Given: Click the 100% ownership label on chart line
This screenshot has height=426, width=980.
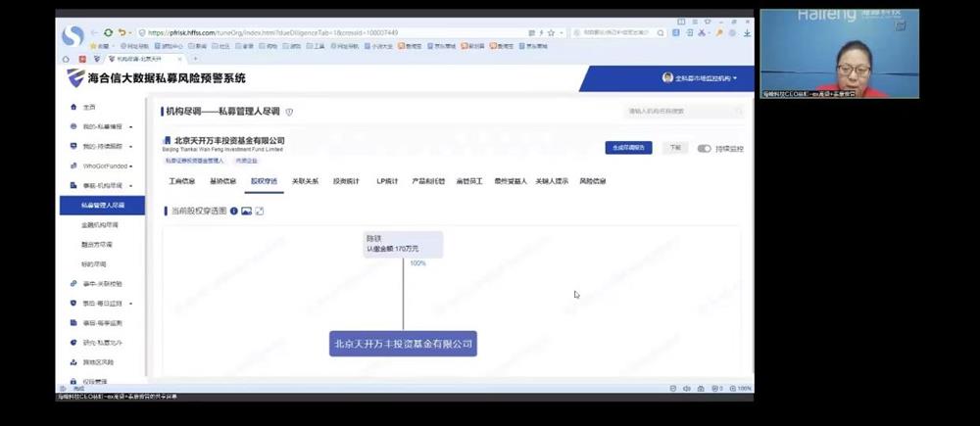Looking at the screenshot, I should pyautogui.click(x=418, y=263).
